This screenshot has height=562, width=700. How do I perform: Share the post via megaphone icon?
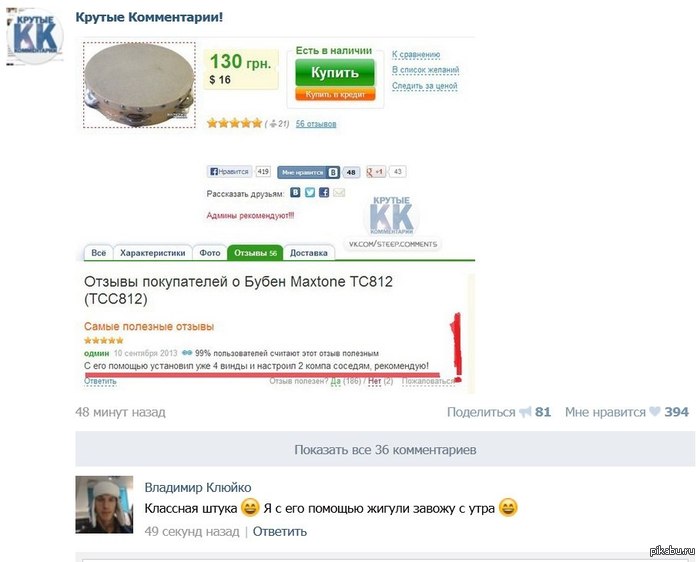[525, 412]
